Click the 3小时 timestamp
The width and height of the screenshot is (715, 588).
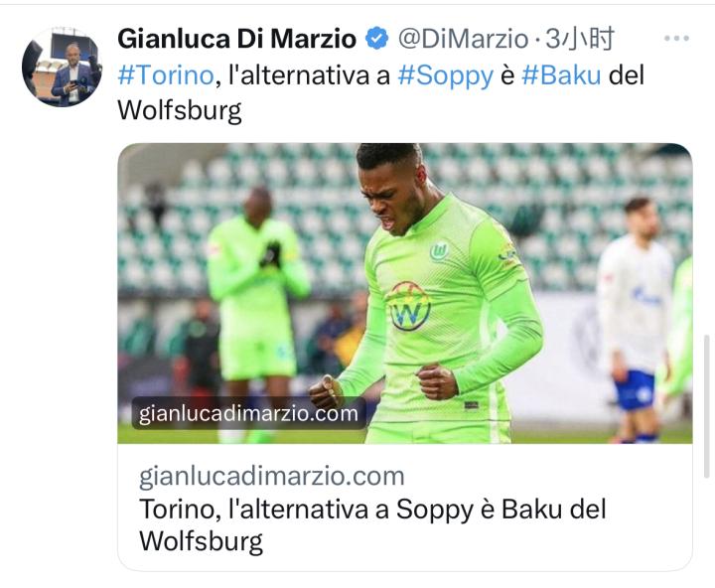click(580, 39)
